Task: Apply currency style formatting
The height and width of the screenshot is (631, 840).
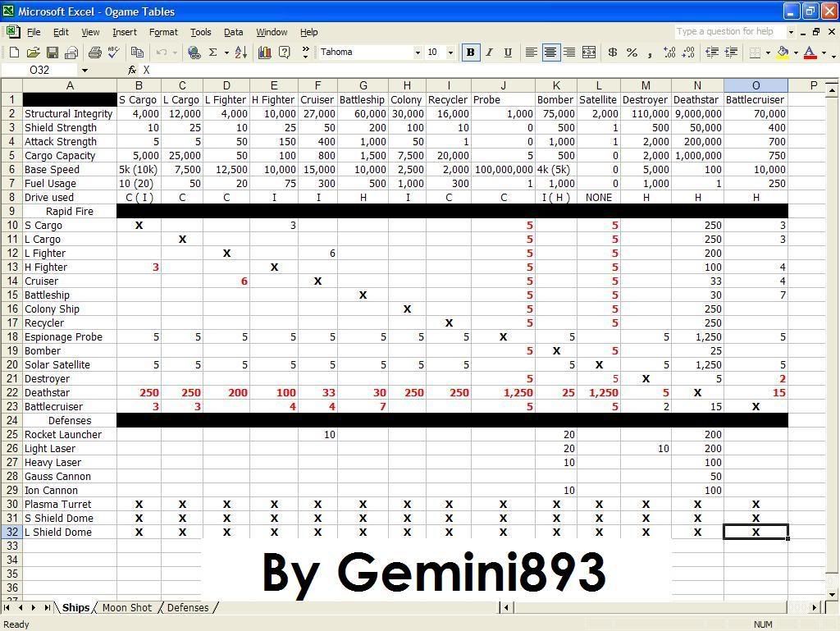Action: [x=612, y=52]
